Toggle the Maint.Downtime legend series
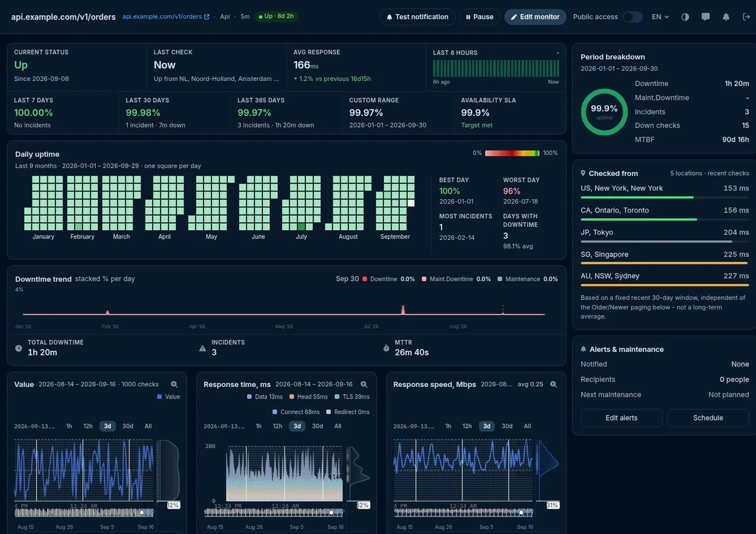The height and width of the screenshot is (534, 756). coord(456,279)
